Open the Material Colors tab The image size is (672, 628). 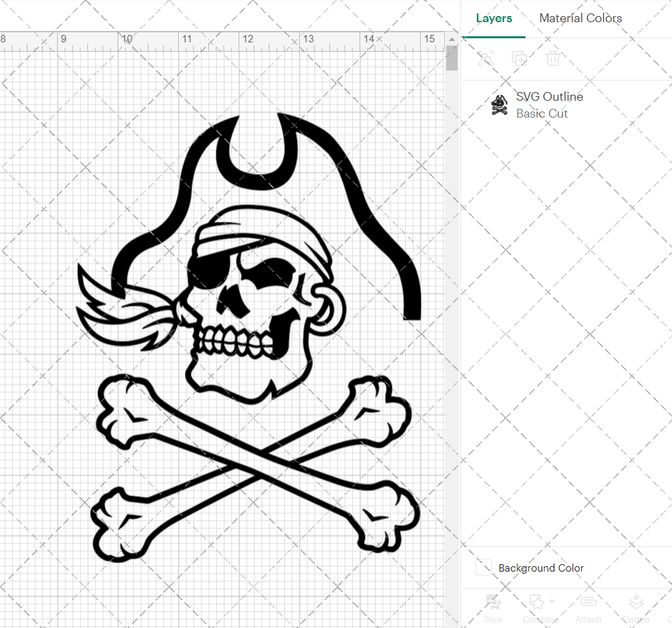coord(581,18)
